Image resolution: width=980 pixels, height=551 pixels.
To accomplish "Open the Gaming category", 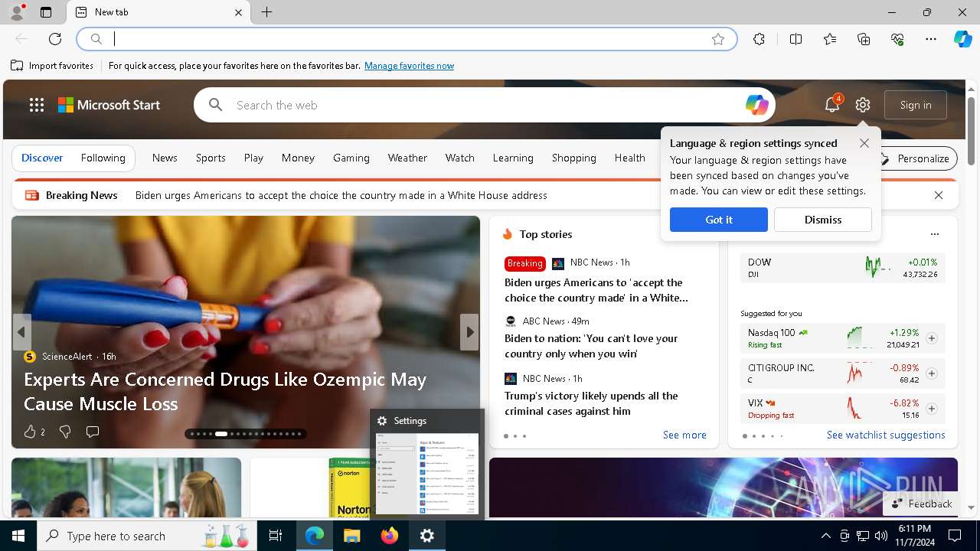I will 351,158.
